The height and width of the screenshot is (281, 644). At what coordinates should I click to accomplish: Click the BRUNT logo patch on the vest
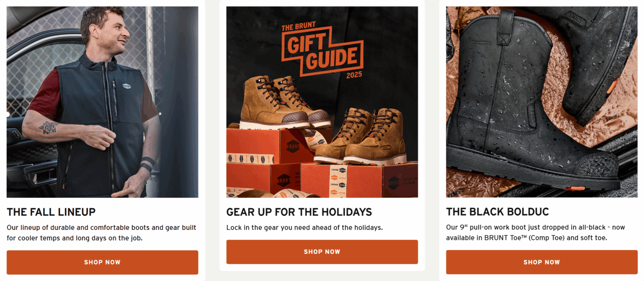tap(127, 86)
